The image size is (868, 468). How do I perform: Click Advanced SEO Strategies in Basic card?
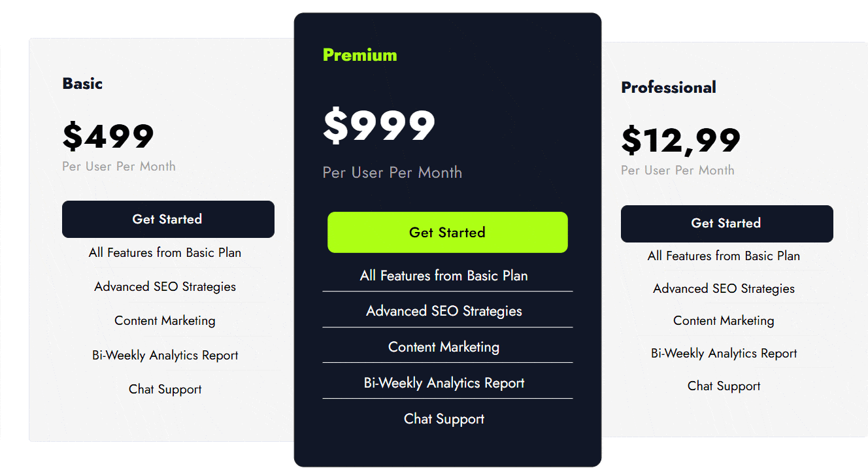click(165, 286)
